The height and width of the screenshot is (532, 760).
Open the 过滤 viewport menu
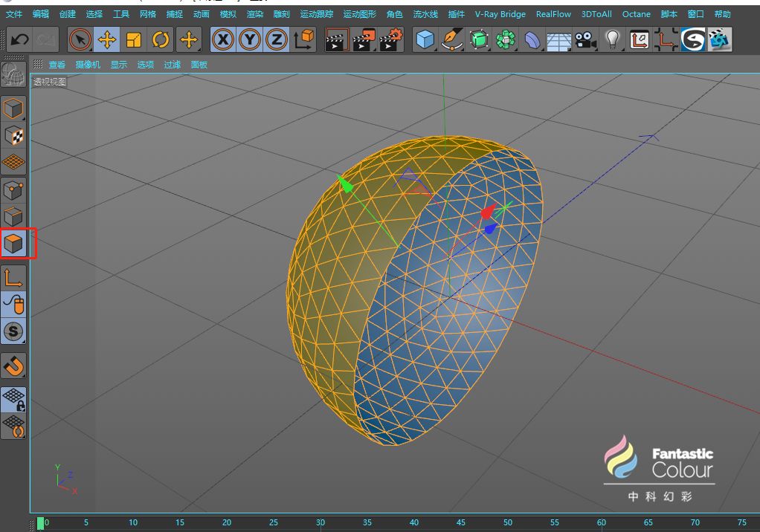click(x=173, y=65)
